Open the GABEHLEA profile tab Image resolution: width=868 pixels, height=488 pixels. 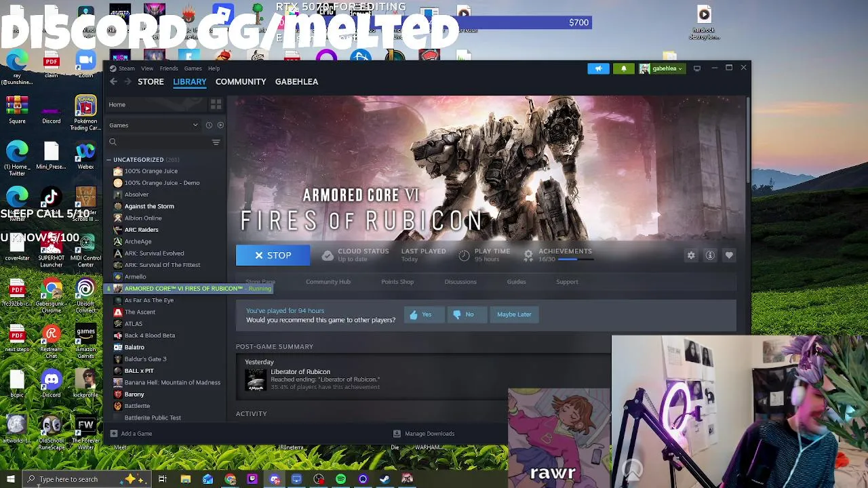pyautogui.click(x=296, y=81)
